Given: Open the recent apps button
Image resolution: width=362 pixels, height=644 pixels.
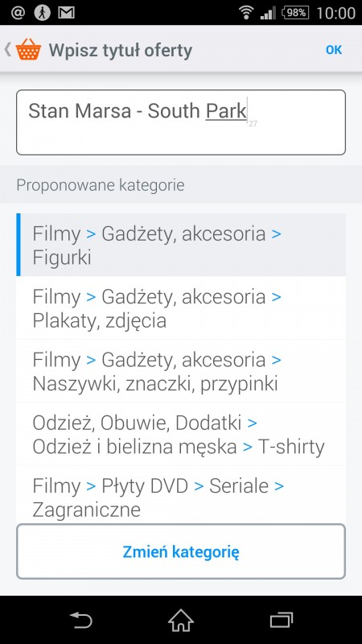Looking at the screenshot, I should pos(281,620).
